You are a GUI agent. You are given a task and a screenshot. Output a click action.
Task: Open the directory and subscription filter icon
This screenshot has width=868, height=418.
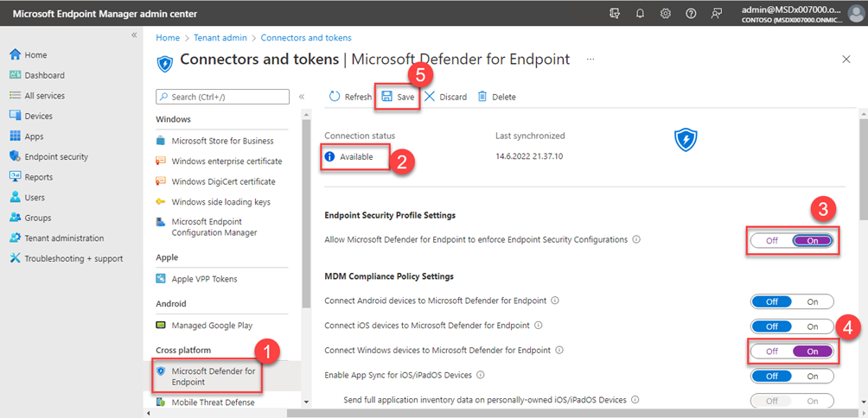pos(615,14)
